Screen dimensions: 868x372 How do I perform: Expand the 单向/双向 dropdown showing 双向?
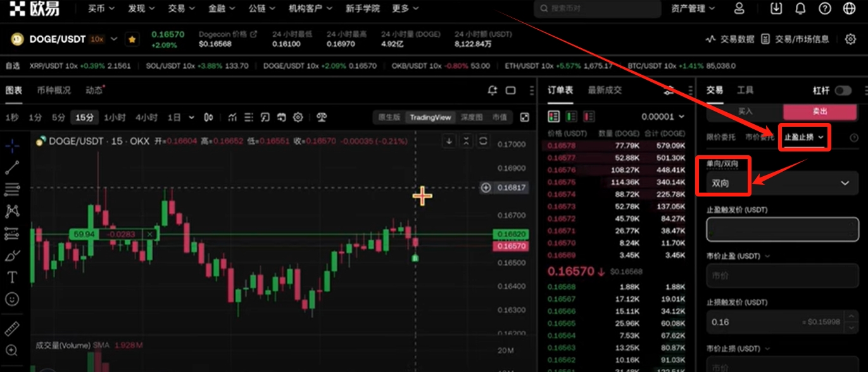(x=782, y=183)
